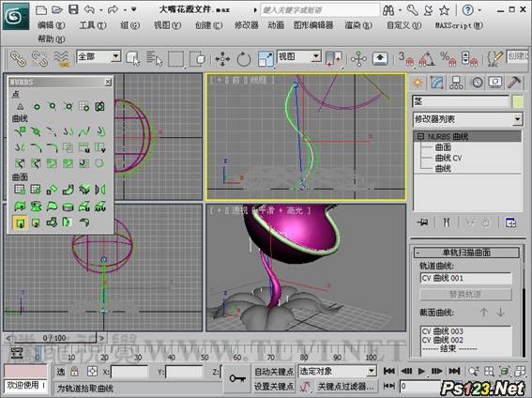Activate the Select and Rotate tool

pos(244,59)
